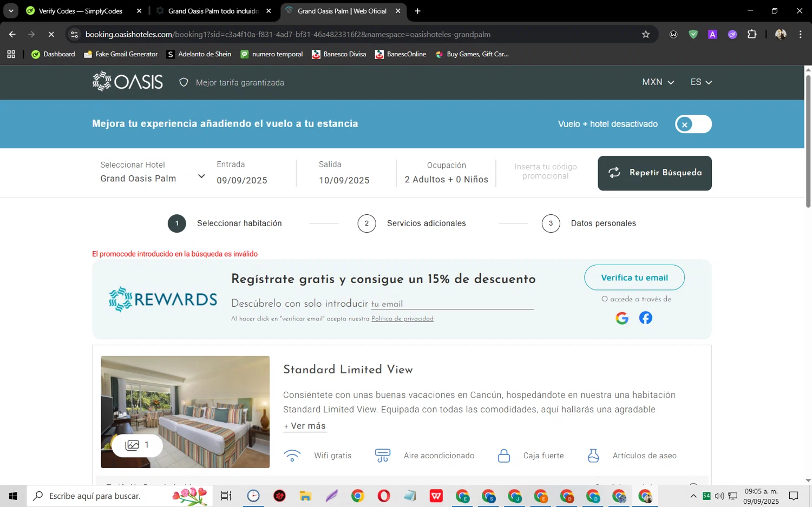Open the Windows notification center
This screenshot has height=507, width=812.
click(794, 496)
